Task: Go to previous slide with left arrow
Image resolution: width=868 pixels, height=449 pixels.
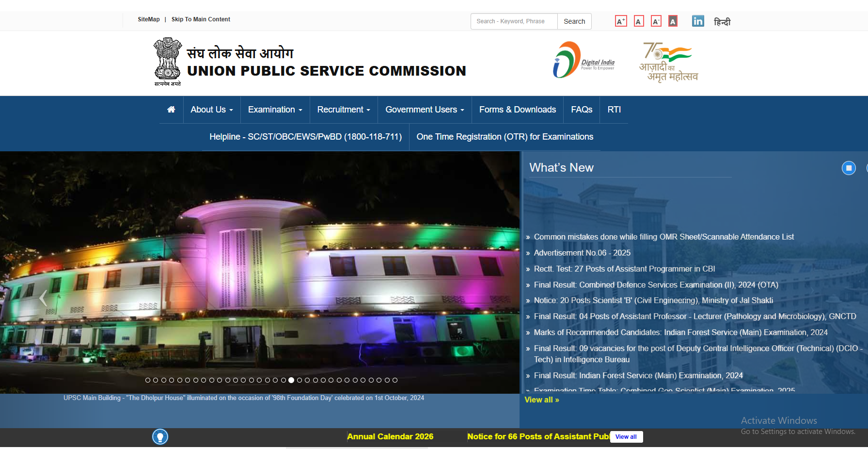Action: tap(43, 298)
